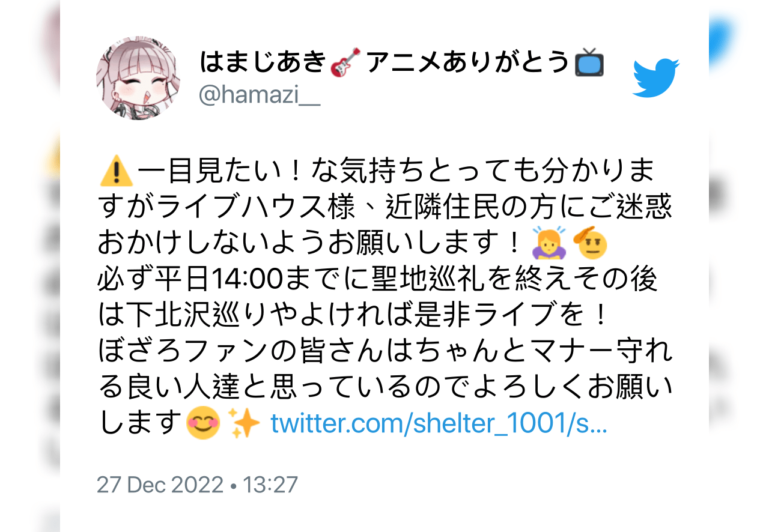Screen dimensions: 769x532
Task: Click the display name はまじあき
Action: pyautogui.click(x=263, y=63)
